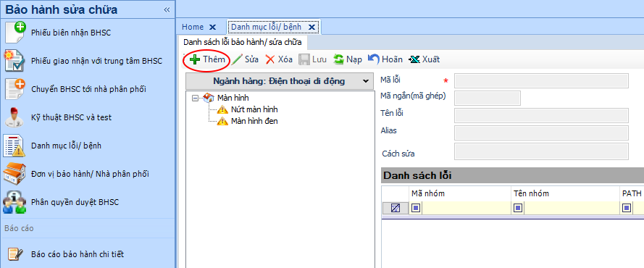Click the PATH column header
The width and height of the screenshot is (644, 268).
(x=632, y=193)
